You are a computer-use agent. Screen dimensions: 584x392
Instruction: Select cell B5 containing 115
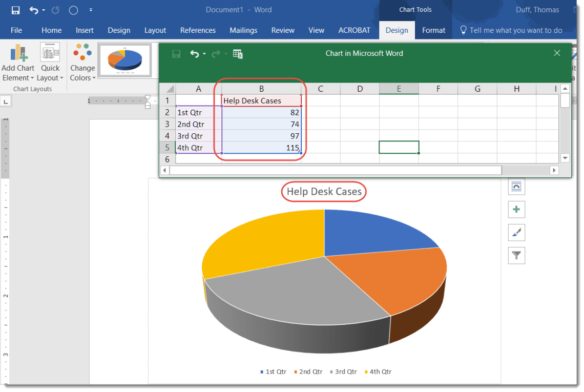click(261, 148)
